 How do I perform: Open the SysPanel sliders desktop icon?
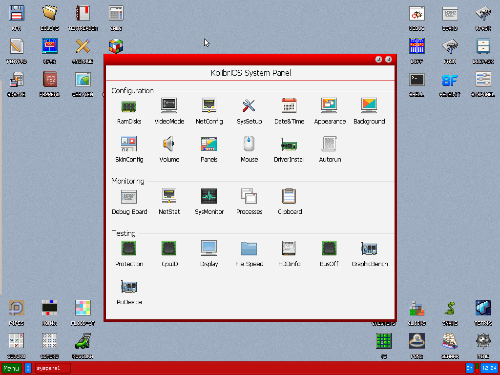coord(483,79)
